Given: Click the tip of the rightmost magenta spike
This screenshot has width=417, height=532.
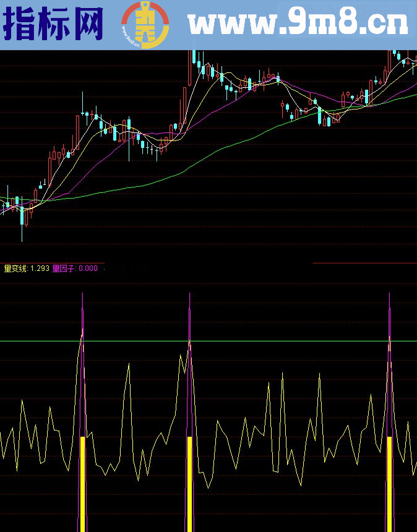Looking at the screenshot, I should [x=389, y=294].
